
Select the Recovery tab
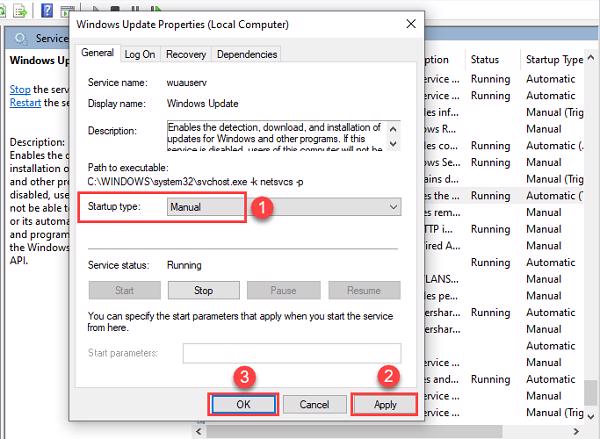(186, 54)
